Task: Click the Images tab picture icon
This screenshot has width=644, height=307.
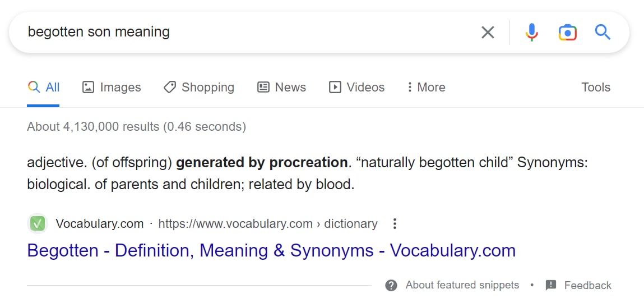Action: pos(89,87)
